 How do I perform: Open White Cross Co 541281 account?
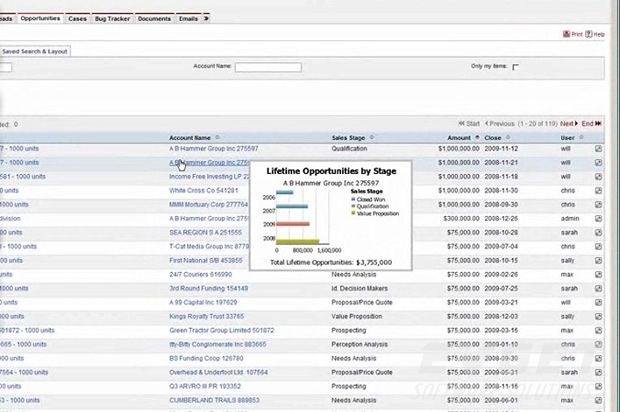204,191
